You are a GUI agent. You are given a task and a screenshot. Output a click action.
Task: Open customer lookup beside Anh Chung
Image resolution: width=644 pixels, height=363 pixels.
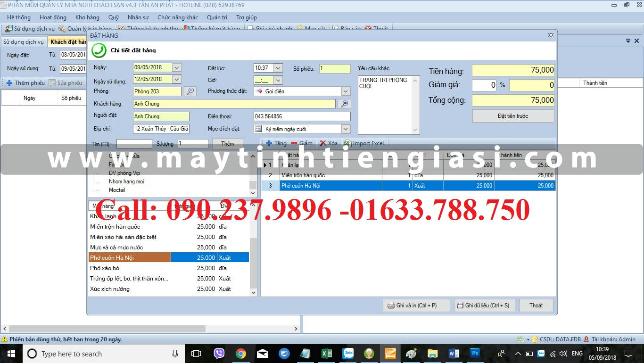click(345, 104)
